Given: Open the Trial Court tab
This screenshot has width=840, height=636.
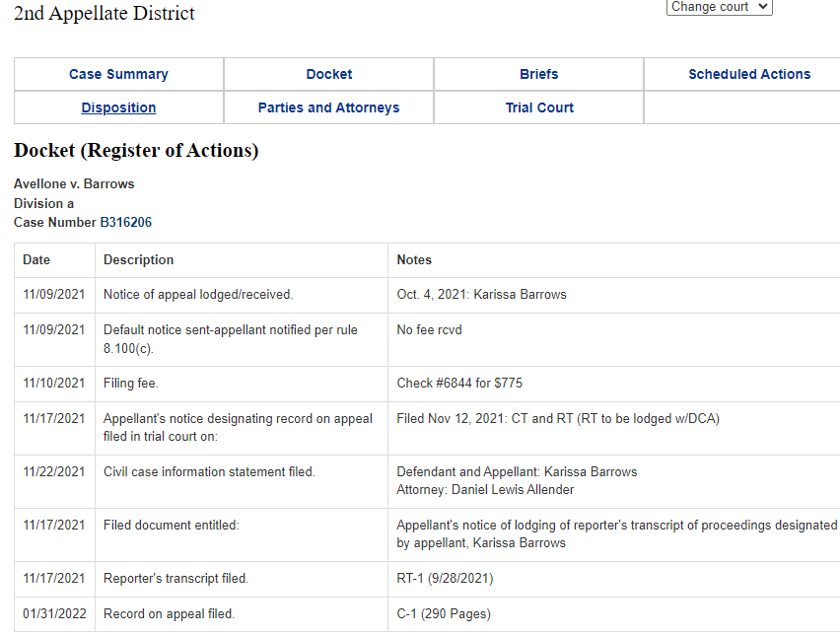Looking at the screenshot, I should pos(539,107).
